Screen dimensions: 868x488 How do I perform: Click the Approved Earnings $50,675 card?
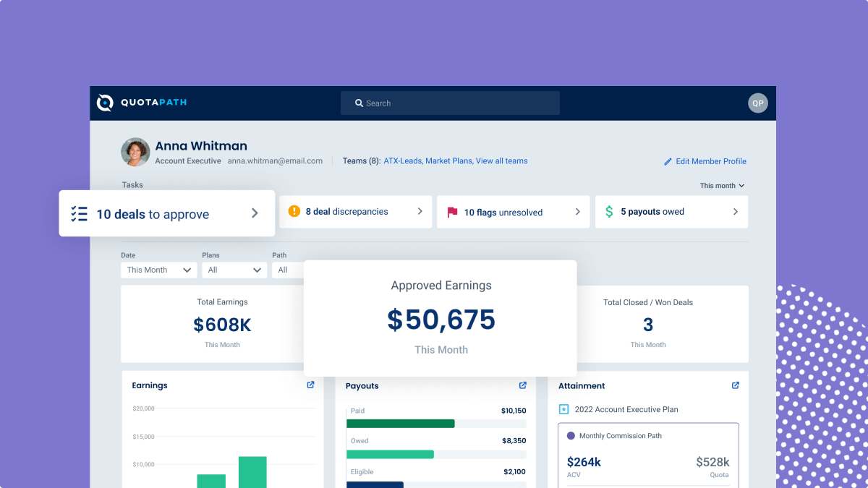click(x=441, y=318)
